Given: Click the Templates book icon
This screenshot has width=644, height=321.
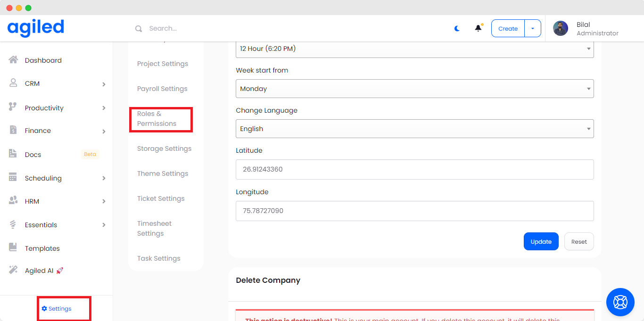Looking at the screenshot, I should [13, 248].
